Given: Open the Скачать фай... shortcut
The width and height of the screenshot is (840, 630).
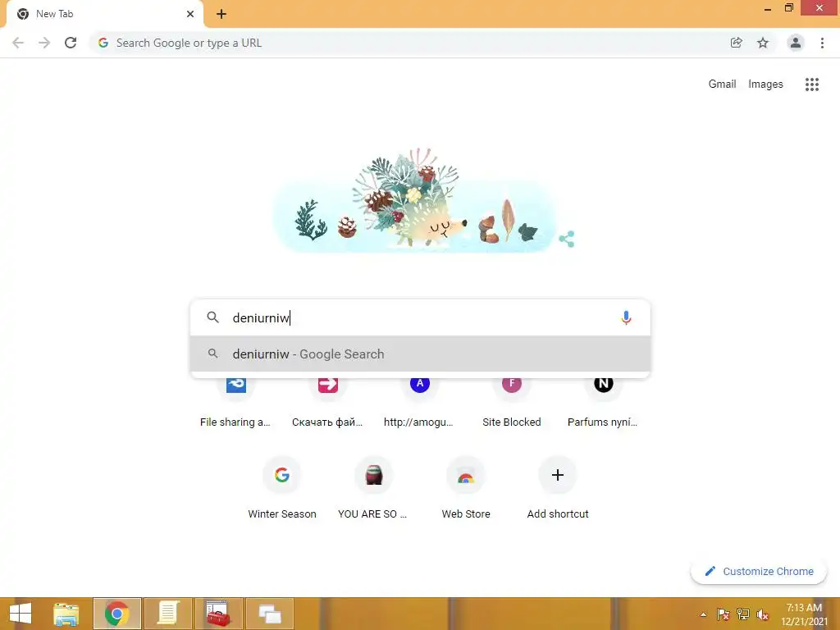Looking at the screenshot, I should coord(327,402).
